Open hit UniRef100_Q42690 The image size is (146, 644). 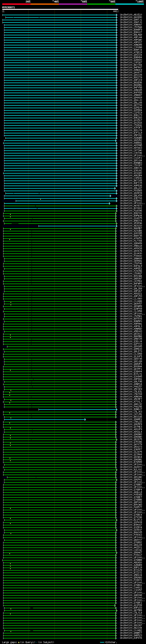pyautogui.click(x=131, y=17)
